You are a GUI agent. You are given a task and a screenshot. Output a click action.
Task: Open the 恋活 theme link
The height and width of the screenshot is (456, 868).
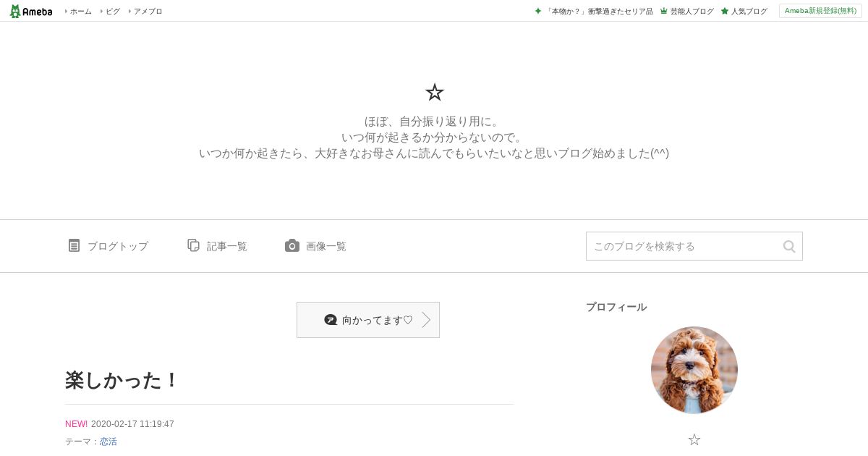(x=109, y=442)
